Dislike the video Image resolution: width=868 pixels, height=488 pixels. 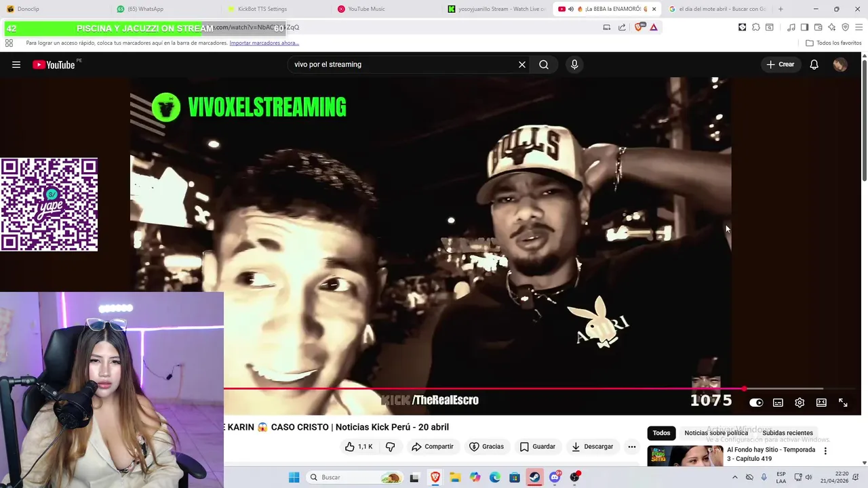point(390,447)
